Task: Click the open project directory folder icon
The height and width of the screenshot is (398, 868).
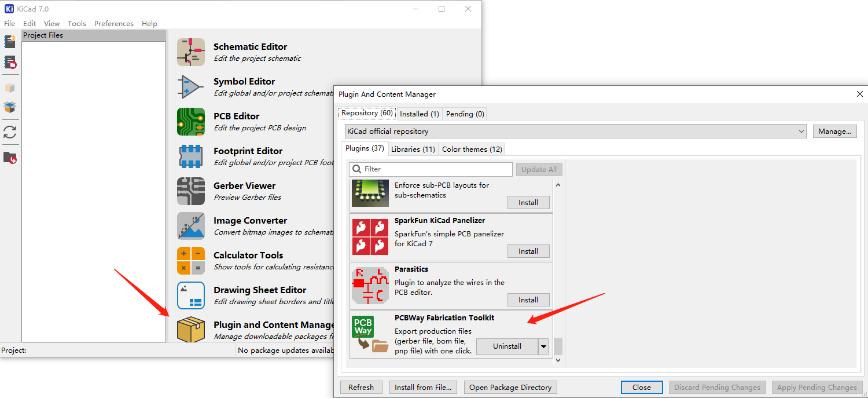Action: 10,158
